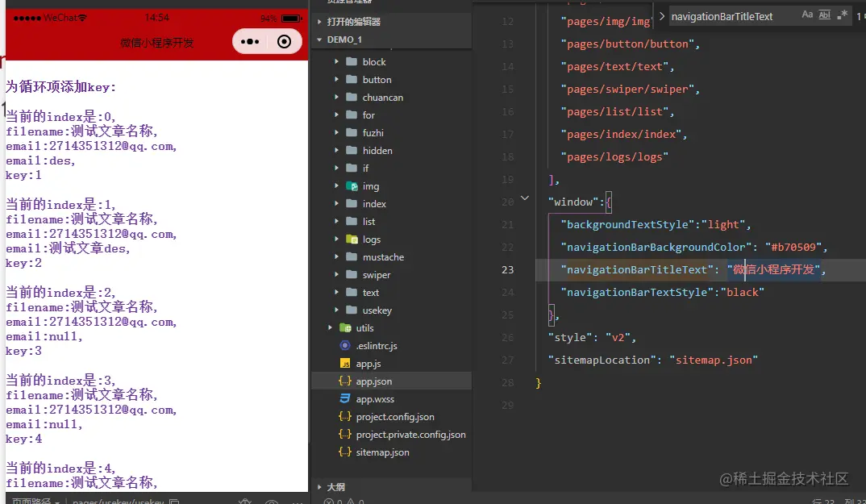Open the app.wxss file
The width and height of the screenshot is (866, 504).
(375, 399)
